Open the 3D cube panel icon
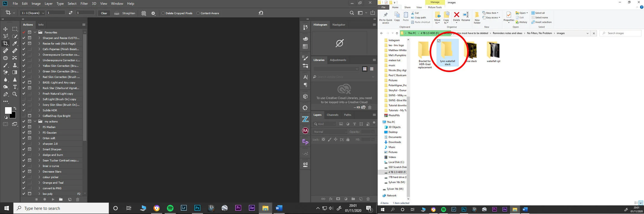644x214 pixels. [305, 96]
